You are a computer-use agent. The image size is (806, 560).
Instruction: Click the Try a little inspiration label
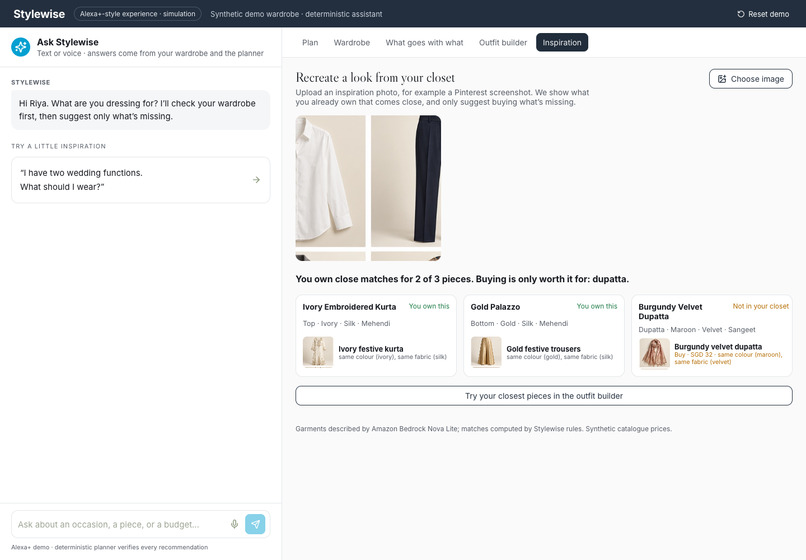coord(59,146)
